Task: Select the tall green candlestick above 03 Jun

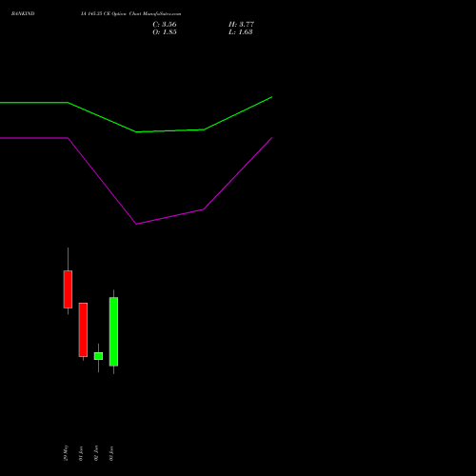Action: (x=113, y=331)
